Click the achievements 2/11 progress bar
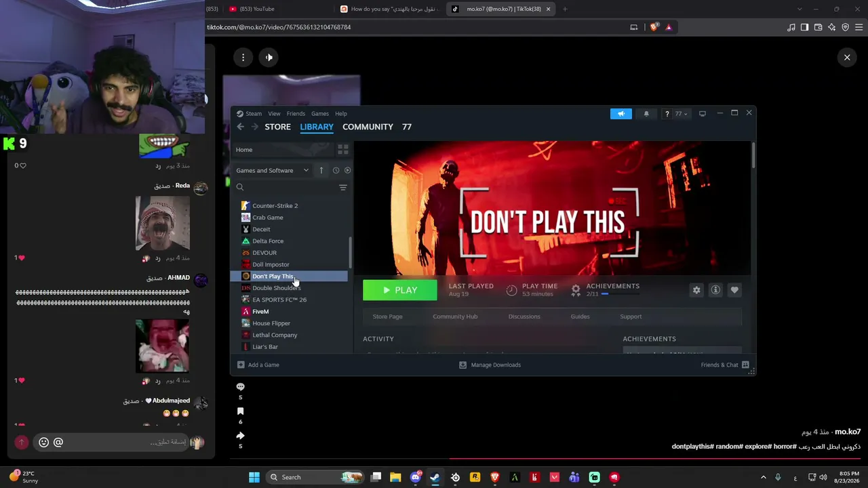 (x=620, y=294)
